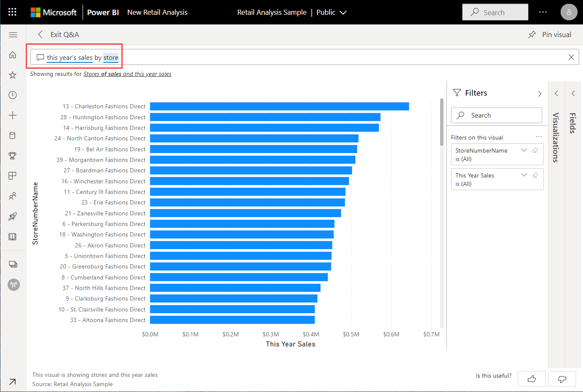Expand the StoreNumberName filter card
Screen dimensions: 583x392
(524, 150)
